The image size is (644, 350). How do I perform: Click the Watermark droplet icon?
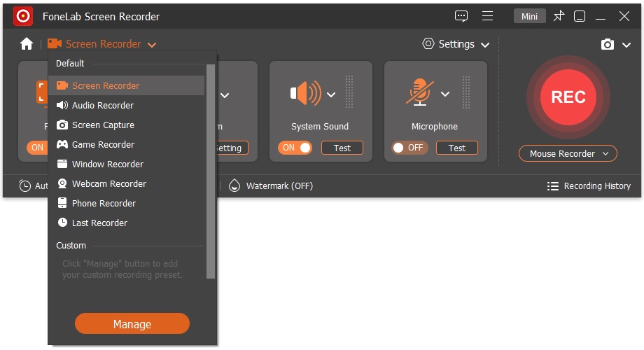[234, 185]
